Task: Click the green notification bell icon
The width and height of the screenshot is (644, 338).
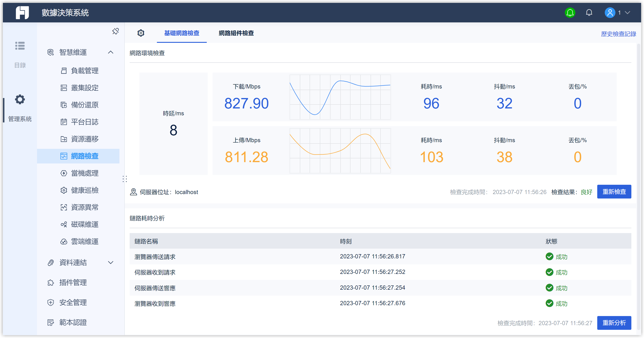Action: pos(570,12)
